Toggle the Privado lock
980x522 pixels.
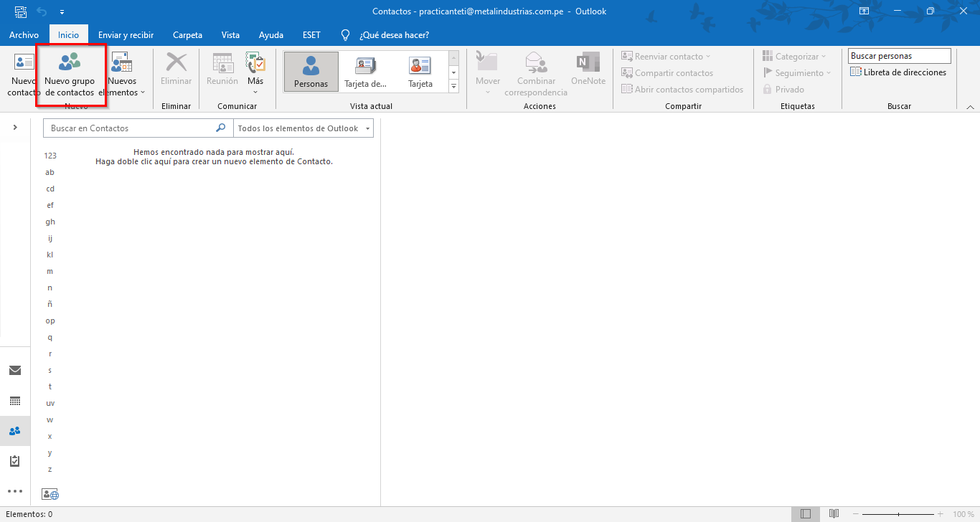[x=783, y=89]
